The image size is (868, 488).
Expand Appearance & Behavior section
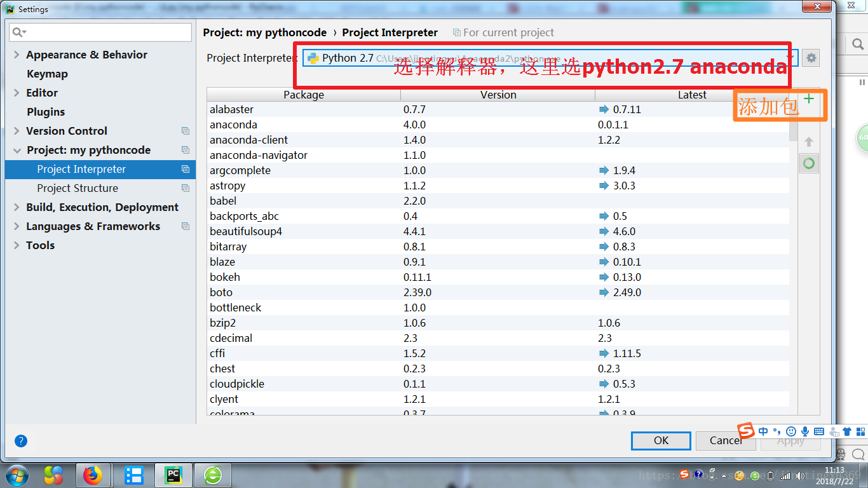17,55
